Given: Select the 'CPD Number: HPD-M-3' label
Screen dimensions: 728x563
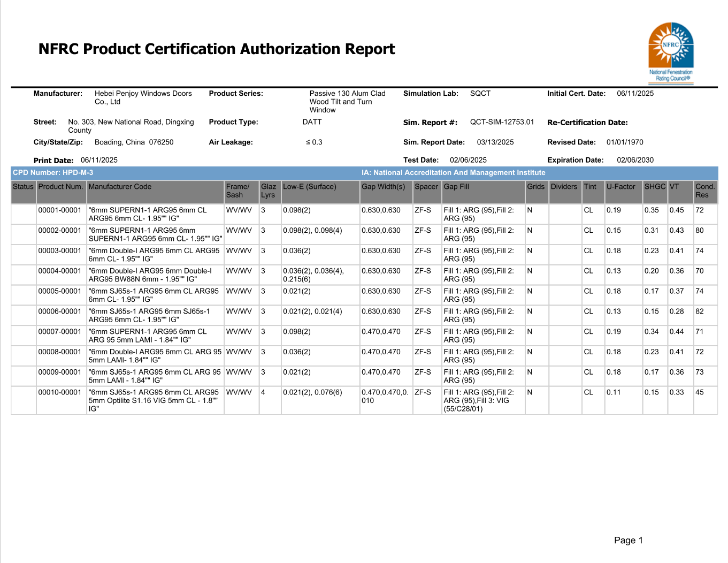Looking at the screenshot, I should (53, 173).
